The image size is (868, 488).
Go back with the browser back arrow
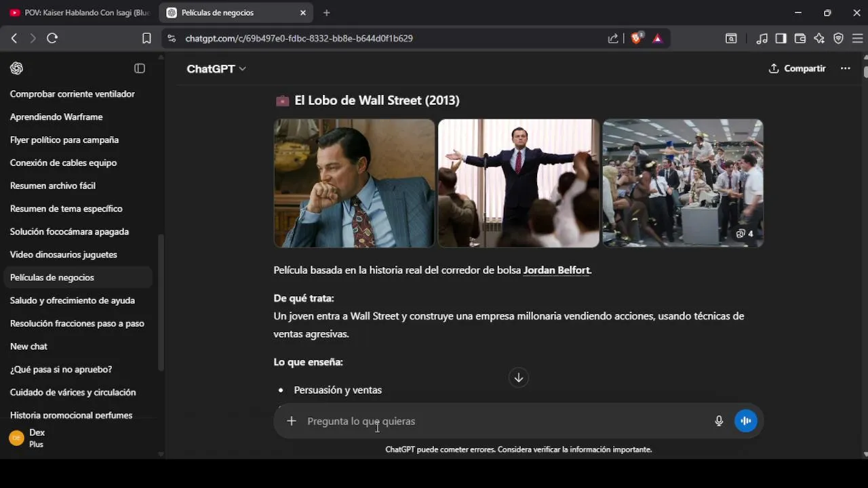tap(14, 39)
